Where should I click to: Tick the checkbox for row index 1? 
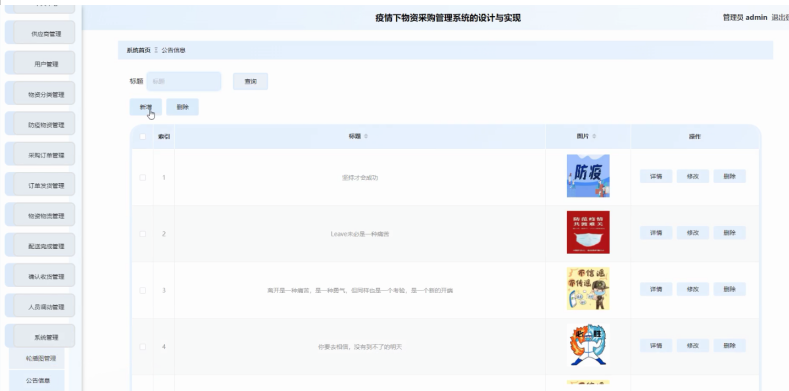click(x=142, y=177)
